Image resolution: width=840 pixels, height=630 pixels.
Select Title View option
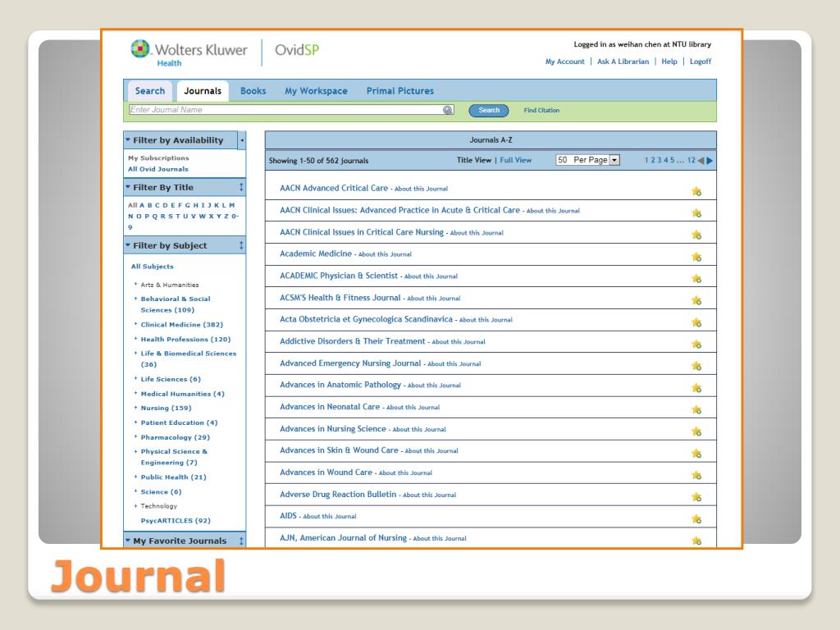click(473, 160)
